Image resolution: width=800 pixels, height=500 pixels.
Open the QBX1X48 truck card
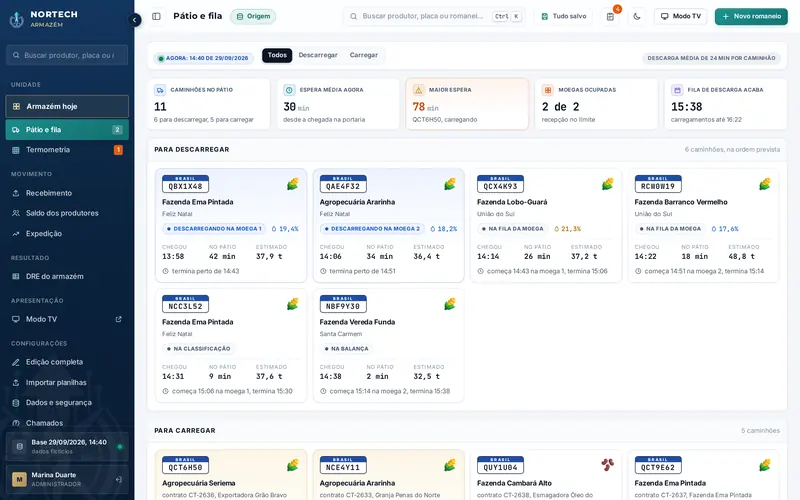[231, 225]
